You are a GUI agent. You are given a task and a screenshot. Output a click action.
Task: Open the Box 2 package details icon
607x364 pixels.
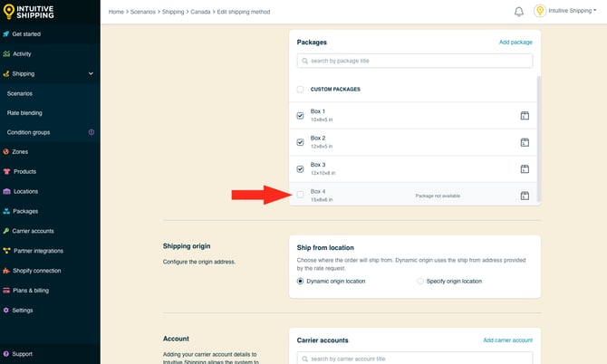(x=525, y=142)
